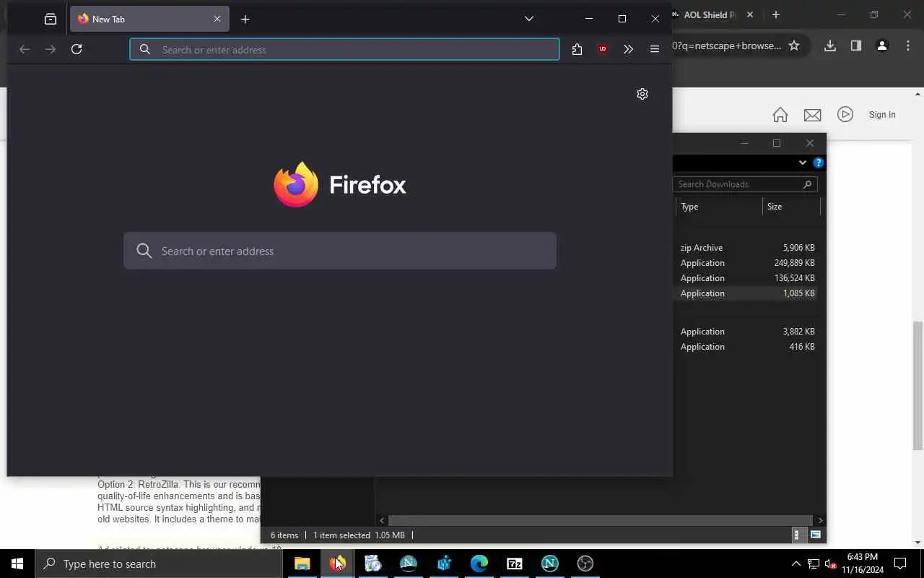Focus the Firefox address bar
Screen dimensions: 924x578
tap(344, 49)
